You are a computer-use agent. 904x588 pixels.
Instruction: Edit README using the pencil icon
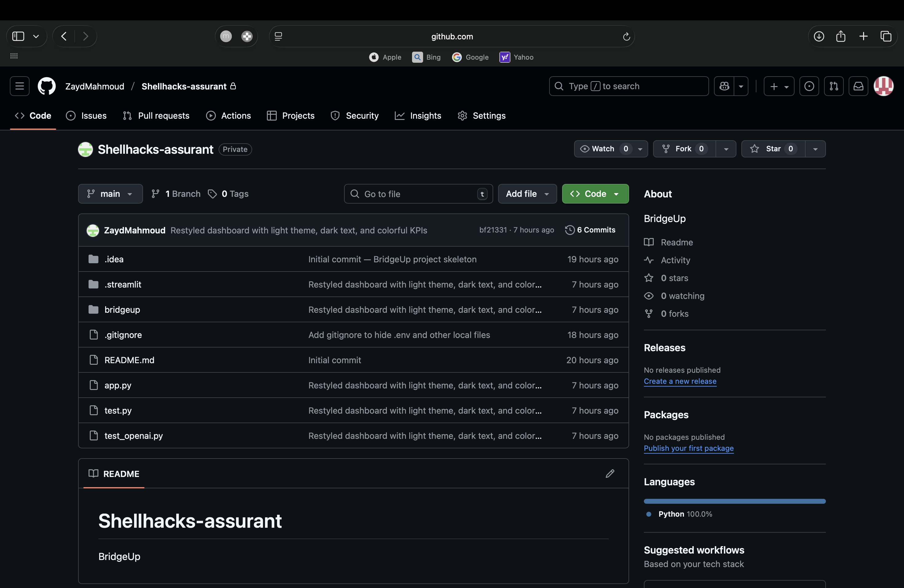[x=610, y=473]
